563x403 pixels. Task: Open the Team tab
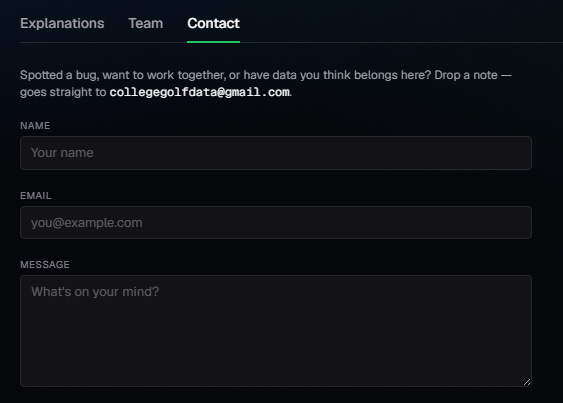click(146, 23)
